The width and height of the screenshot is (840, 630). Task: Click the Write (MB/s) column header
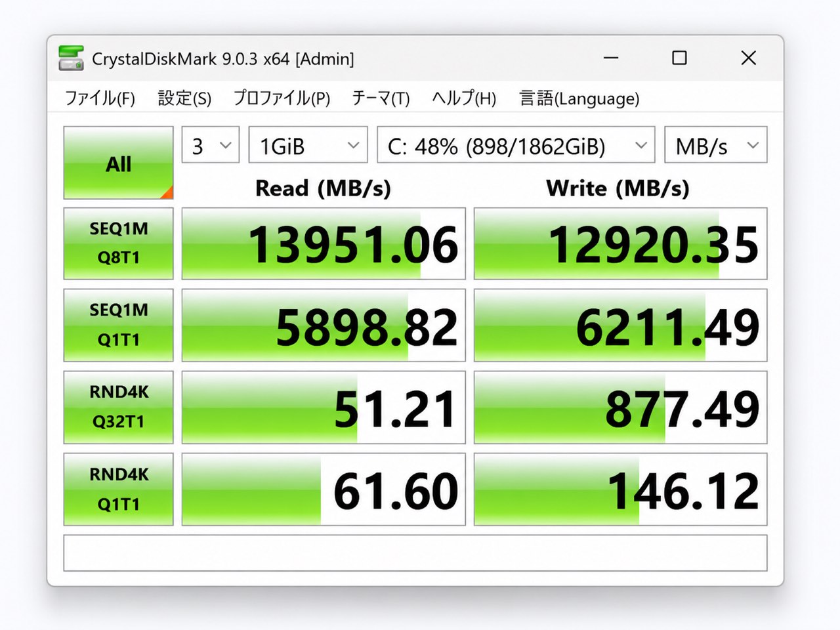(618, 188)
